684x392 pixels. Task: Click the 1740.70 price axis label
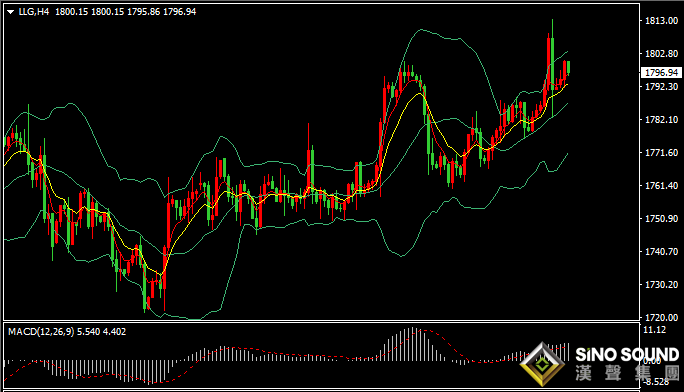pyautogui.click(x=661, y=252)
